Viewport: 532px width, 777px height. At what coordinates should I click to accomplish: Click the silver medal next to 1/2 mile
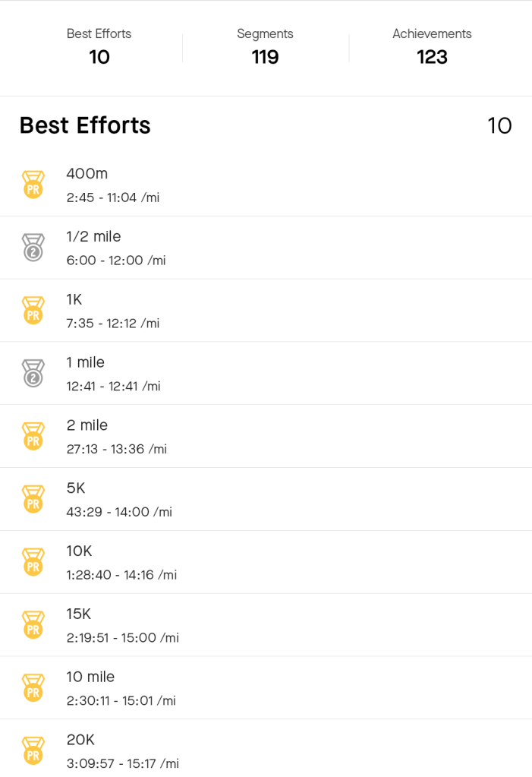coord(33,248)
